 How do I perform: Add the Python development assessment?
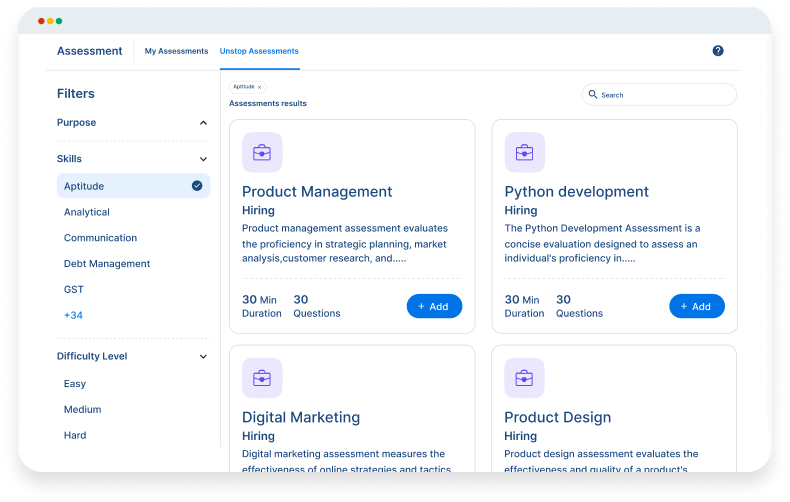click(696, 306)
